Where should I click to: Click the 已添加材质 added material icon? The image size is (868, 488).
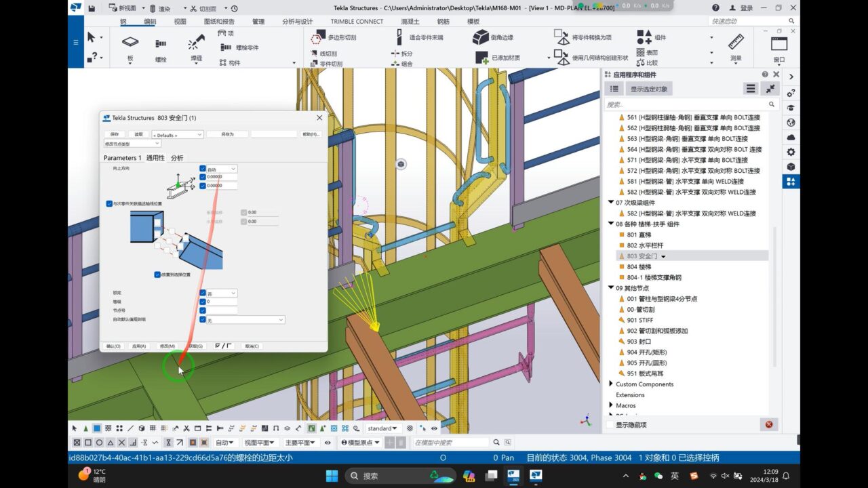coord(481,58)
